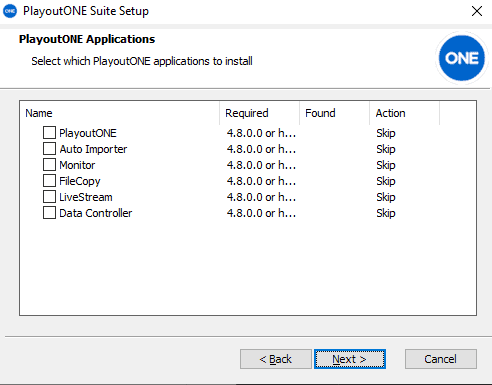The image size is (492, 385).
Task: Click Skip action in the Monitor row
Action: [x=386, y=165]
